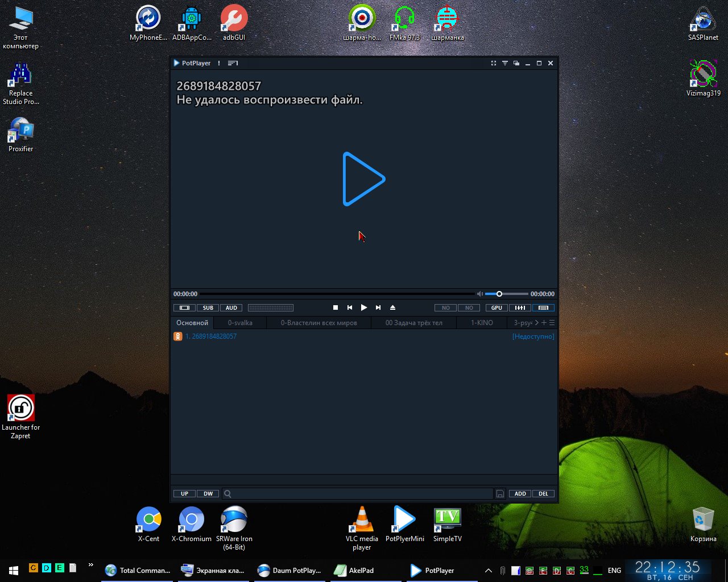Expand more playlist tabs with the arrow
Viewport: 728px width, 582px height.
(536, 323)
